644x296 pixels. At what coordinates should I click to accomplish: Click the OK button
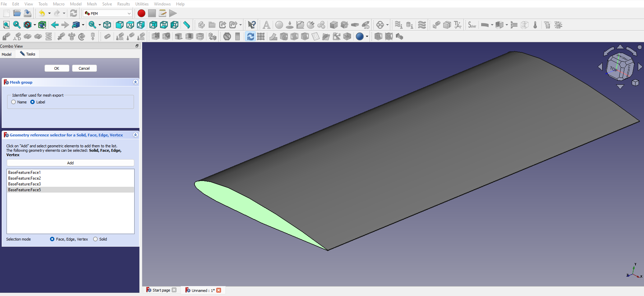pyautogui.click(x=57, y=68)
